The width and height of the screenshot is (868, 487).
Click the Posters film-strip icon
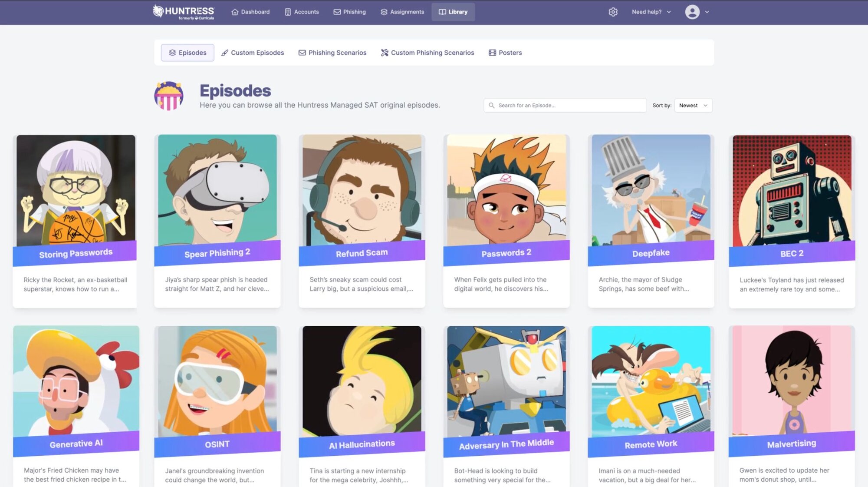coord(492,53)
